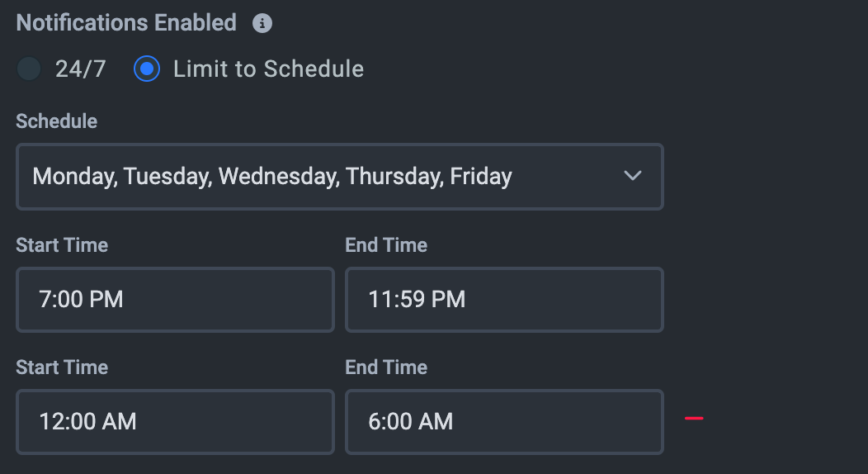This screenshot has width=868, height=474.
Task: Click the 24/7 option label
Action: click(81, 69)
